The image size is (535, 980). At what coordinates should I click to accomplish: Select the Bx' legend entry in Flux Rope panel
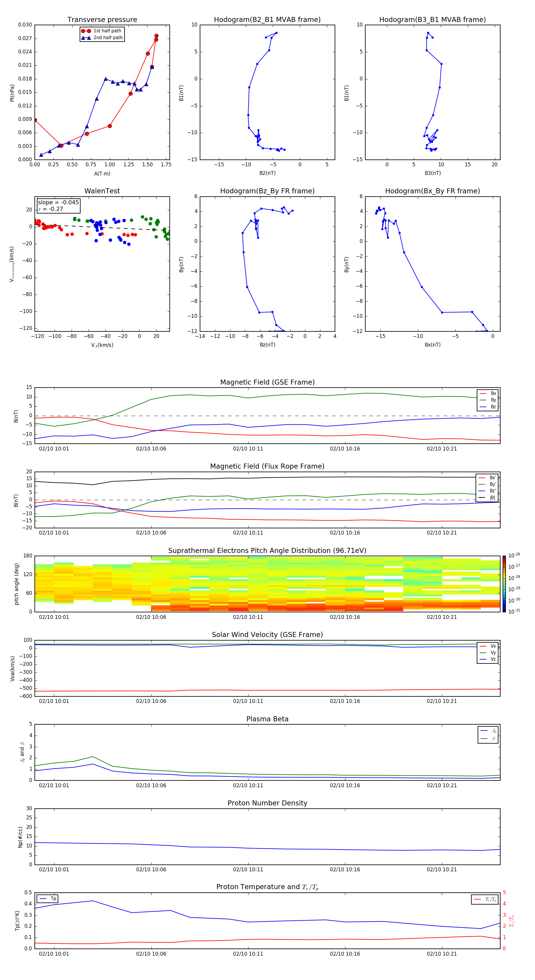[487, 478]
